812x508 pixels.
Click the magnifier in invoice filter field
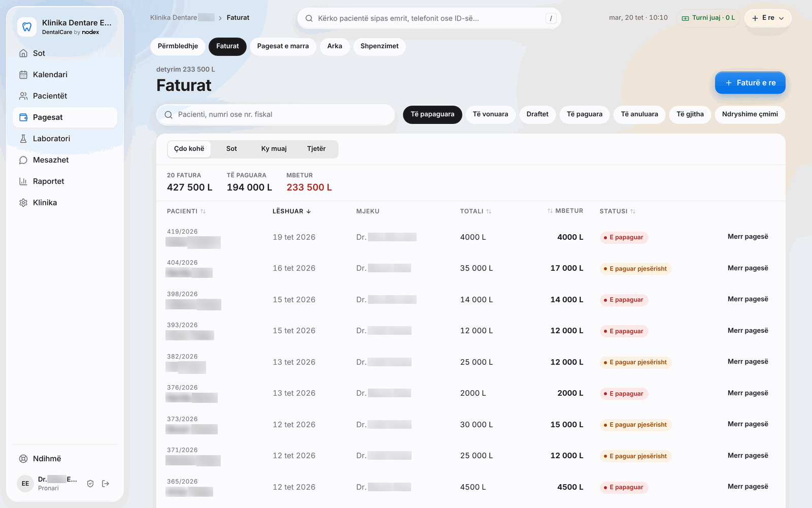[x=168, y=115]
